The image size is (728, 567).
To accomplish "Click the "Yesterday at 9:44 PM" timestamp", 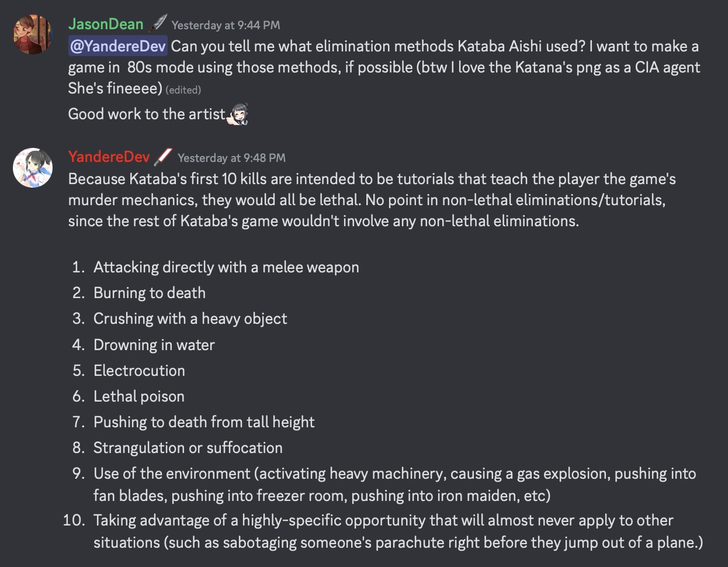I will tap(226, 25).
